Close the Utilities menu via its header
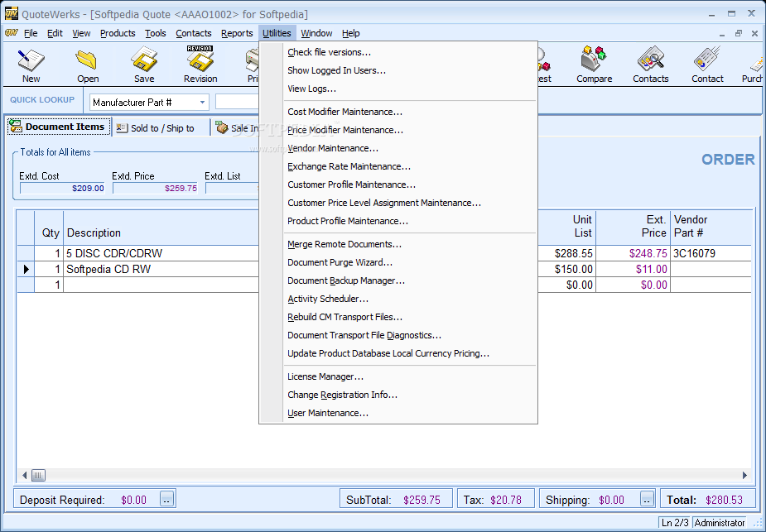The height and width of the screenshot is (532, 766). coord(277,33)
